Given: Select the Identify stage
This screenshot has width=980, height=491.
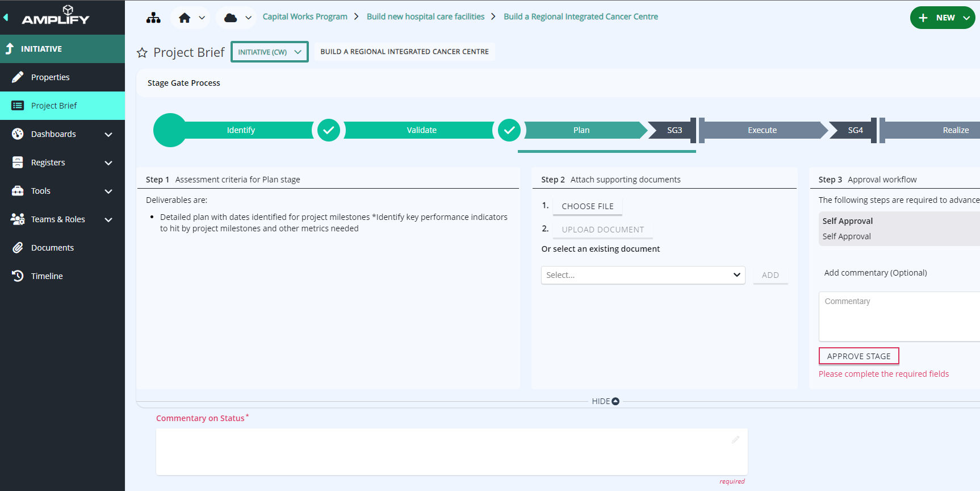Looking at the screenshot, I should [241, 130].
